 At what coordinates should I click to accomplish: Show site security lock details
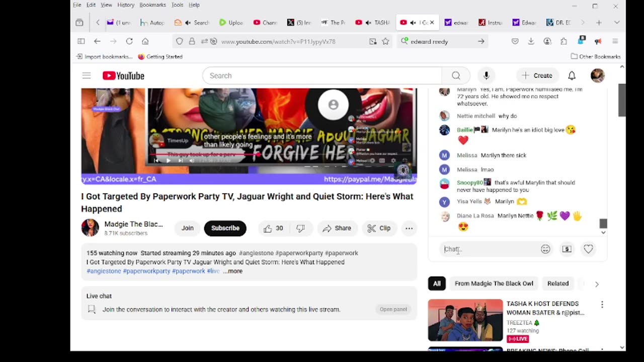click(192, 41)
